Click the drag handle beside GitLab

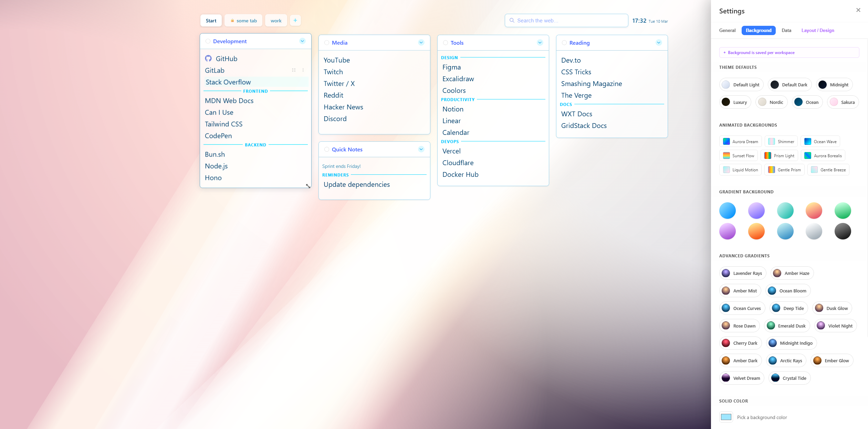tap(294, 70)
